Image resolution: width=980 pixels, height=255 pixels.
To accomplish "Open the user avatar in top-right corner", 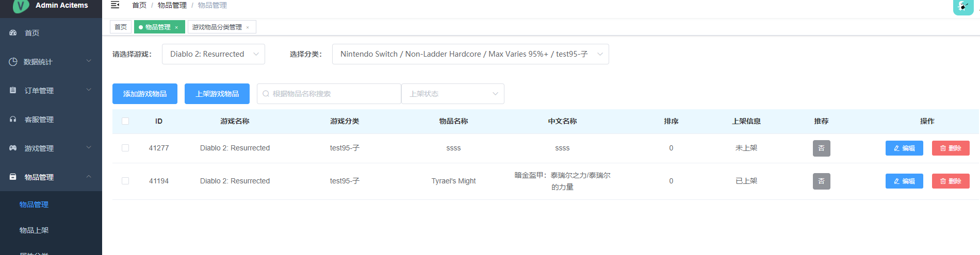I will pos(962,7).
